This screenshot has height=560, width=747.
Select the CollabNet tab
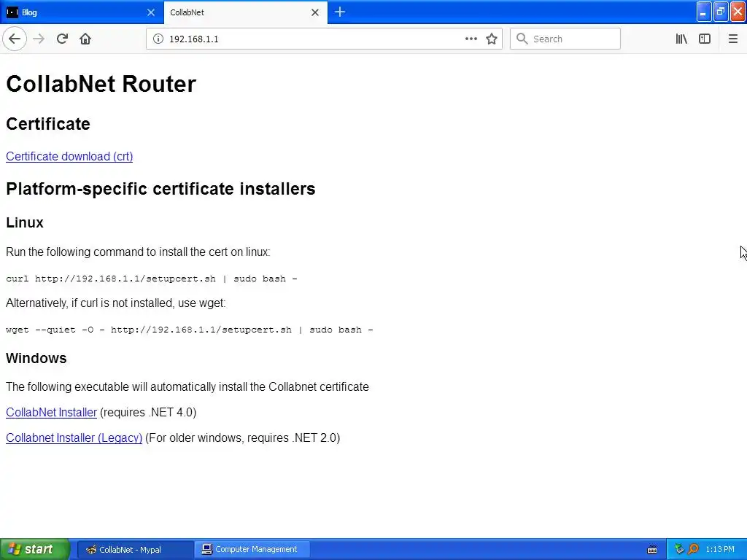click(245, 12)
